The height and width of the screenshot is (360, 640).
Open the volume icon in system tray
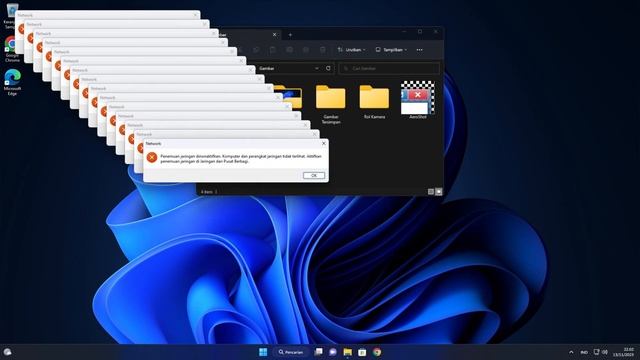coord(605,352)
